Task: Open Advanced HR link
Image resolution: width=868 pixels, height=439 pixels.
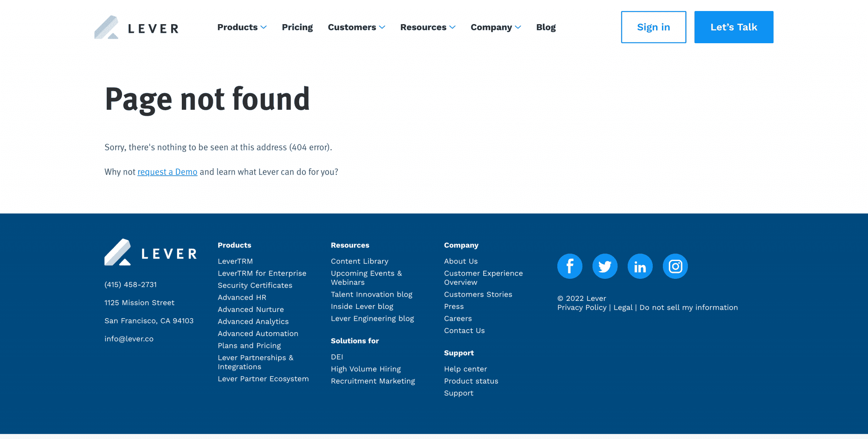Action: pos(242,297)
